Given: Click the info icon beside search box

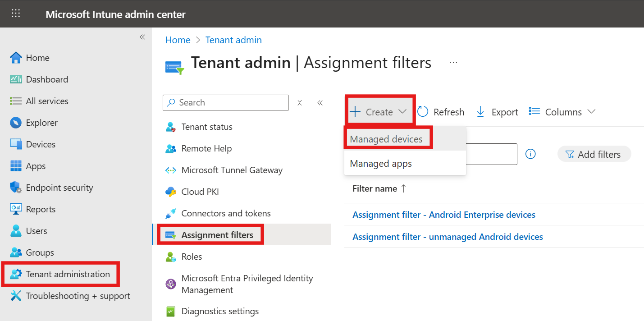Looking at the screenshot, I should [x=530, y=154].
